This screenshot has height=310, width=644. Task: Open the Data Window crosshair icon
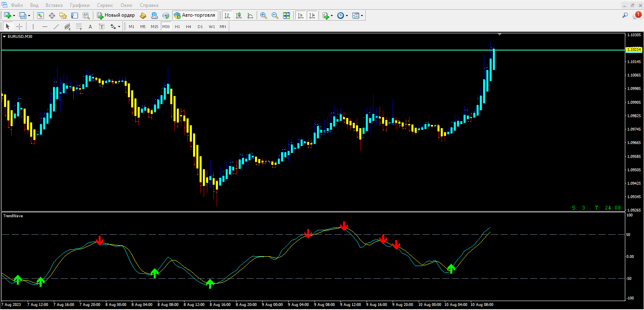pos(52,15)
